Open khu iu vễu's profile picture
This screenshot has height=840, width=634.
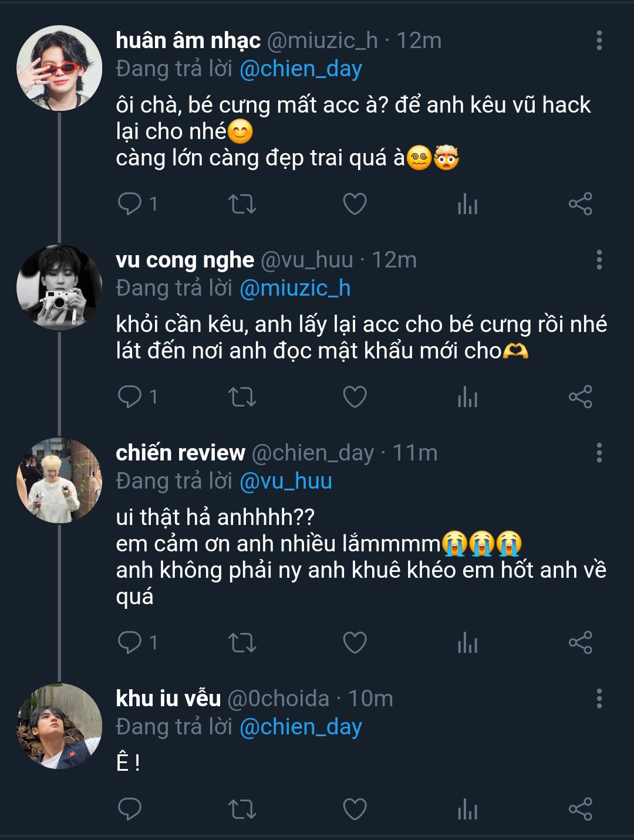[59, 726]
